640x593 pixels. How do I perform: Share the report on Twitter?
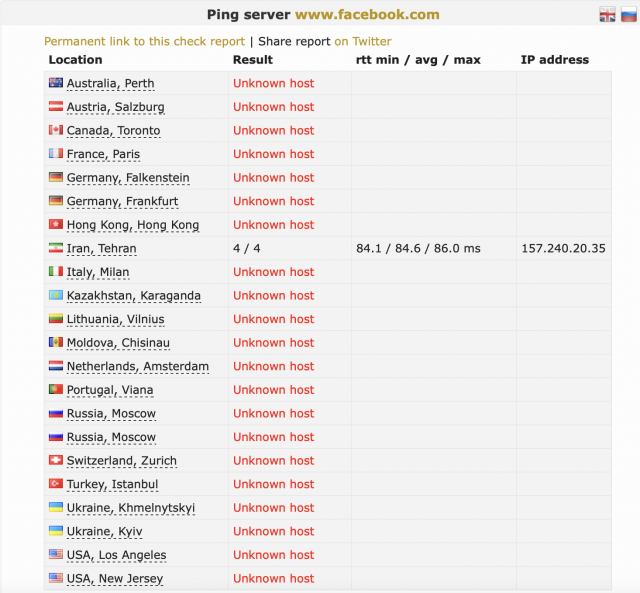(x=363, y=41)
